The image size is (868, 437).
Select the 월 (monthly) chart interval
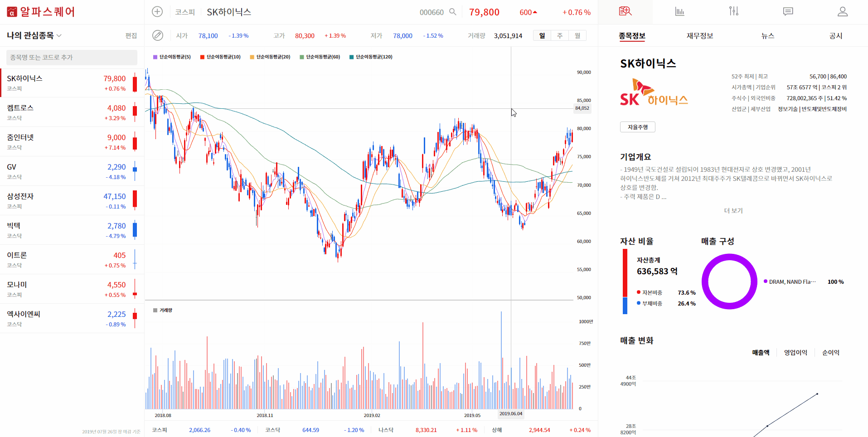(x=577, y=35)
